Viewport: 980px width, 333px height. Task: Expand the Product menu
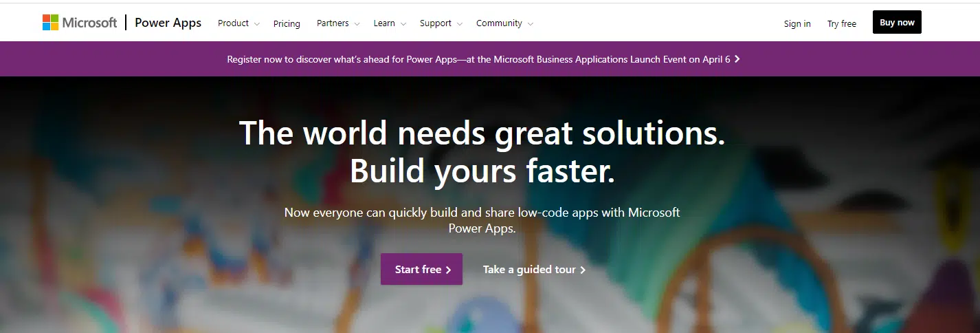(x=238, y=23)
